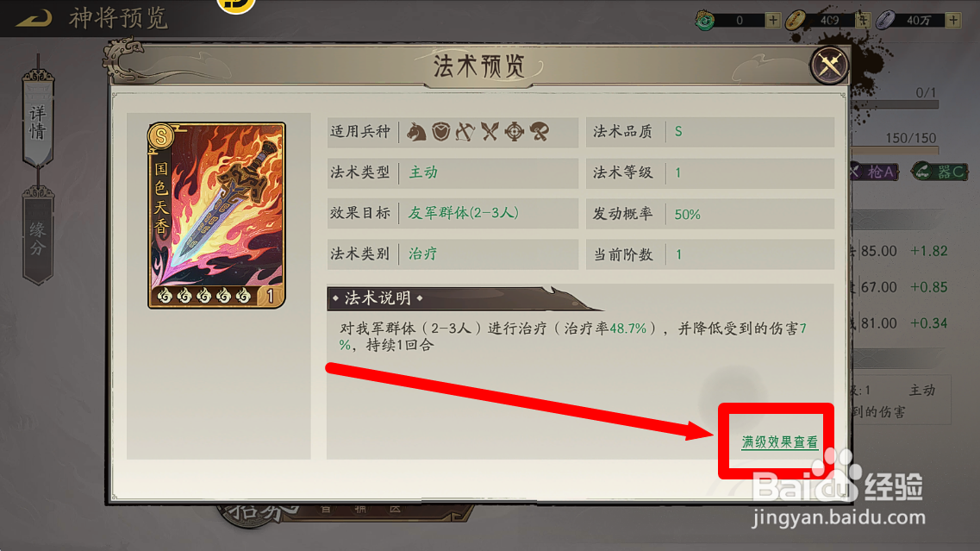Click the shield troop type icon

pyautogui.click(x=441, y=132)
